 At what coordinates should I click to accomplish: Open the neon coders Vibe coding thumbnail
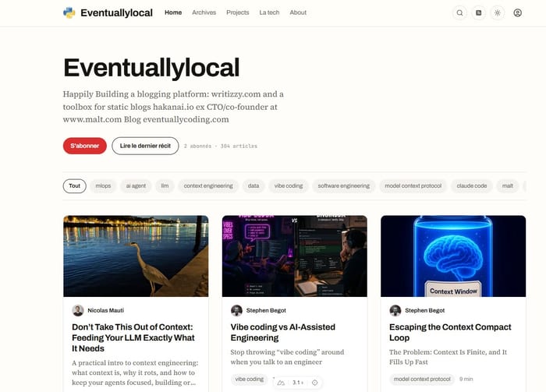coord(295,256)
